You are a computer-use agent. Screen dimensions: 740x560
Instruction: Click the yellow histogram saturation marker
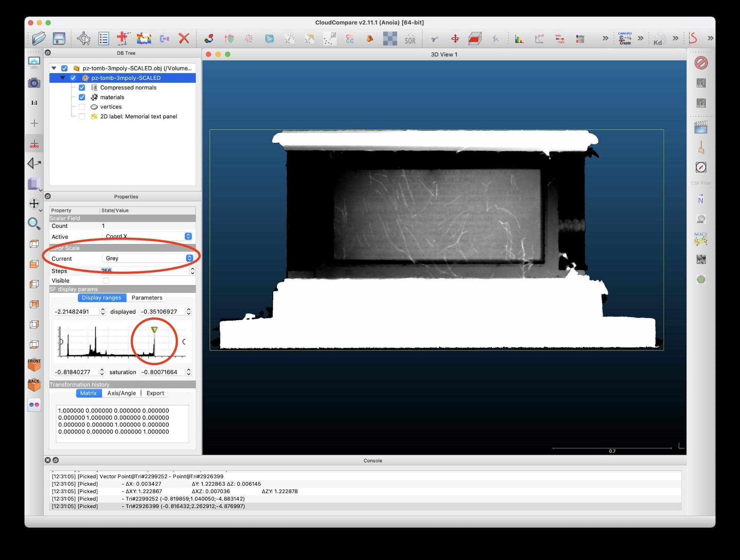[154, 329]
